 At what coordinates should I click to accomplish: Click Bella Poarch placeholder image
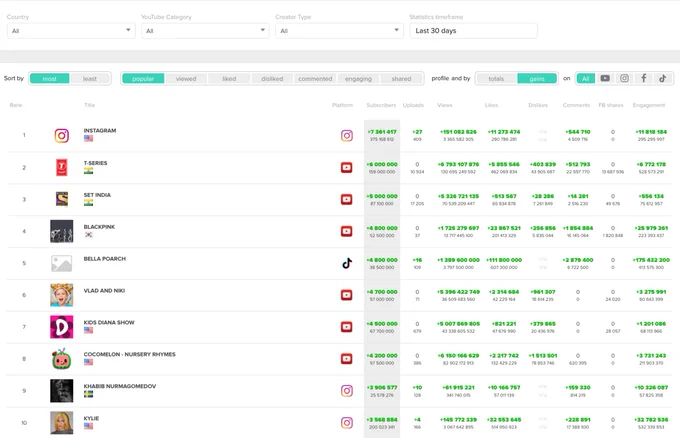coord(62,263)
